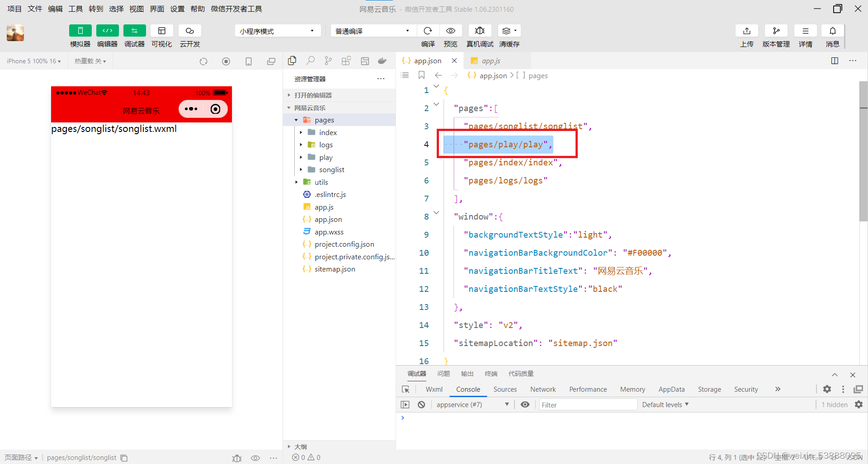
Task: Open the extensions icon in sidebar
Action: (x=346, y=61)
